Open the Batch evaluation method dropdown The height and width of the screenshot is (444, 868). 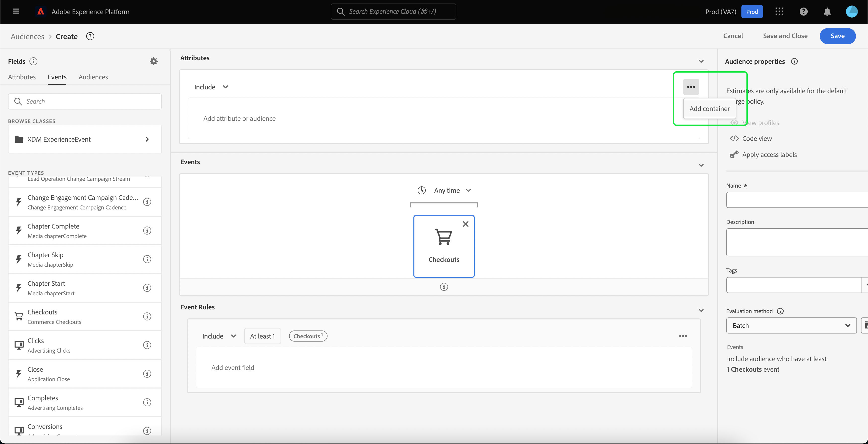[791, 325]
